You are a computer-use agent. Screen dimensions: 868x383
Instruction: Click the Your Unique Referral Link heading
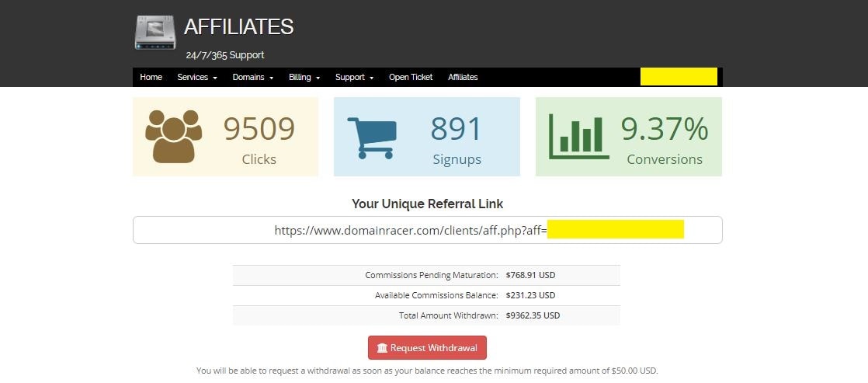pyautogui.click(x=427, y=204)
